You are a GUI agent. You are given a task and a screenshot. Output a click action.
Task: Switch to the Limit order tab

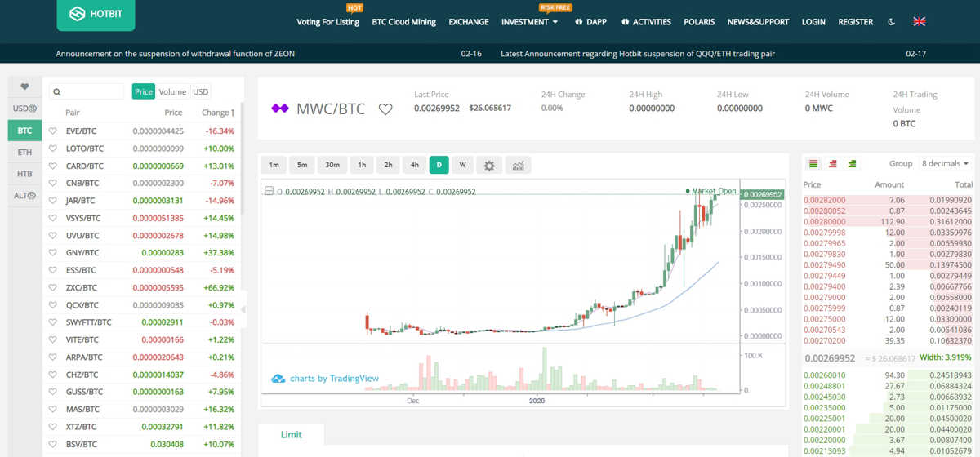point(292,435)
